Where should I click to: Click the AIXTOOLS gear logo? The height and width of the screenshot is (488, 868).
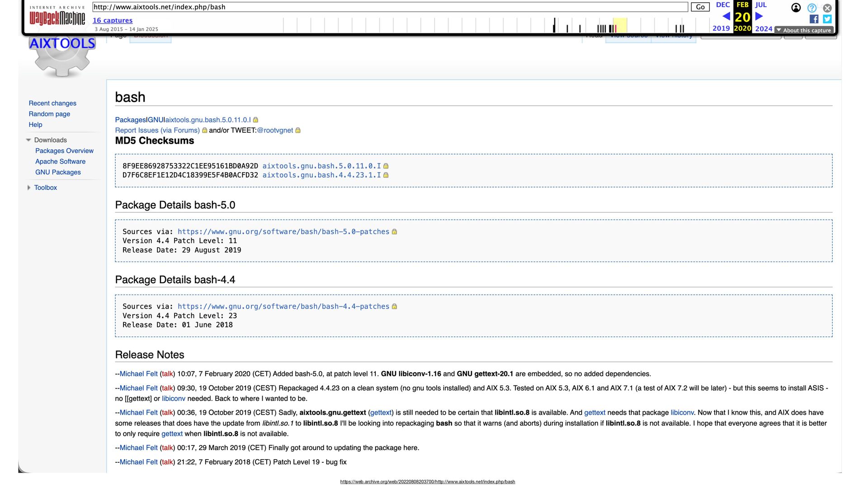click(x=62, y=56)
